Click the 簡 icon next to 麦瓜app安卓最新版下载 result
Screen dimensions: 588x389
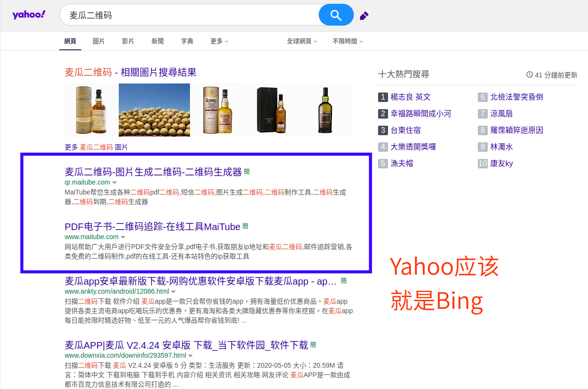[344, 281]
